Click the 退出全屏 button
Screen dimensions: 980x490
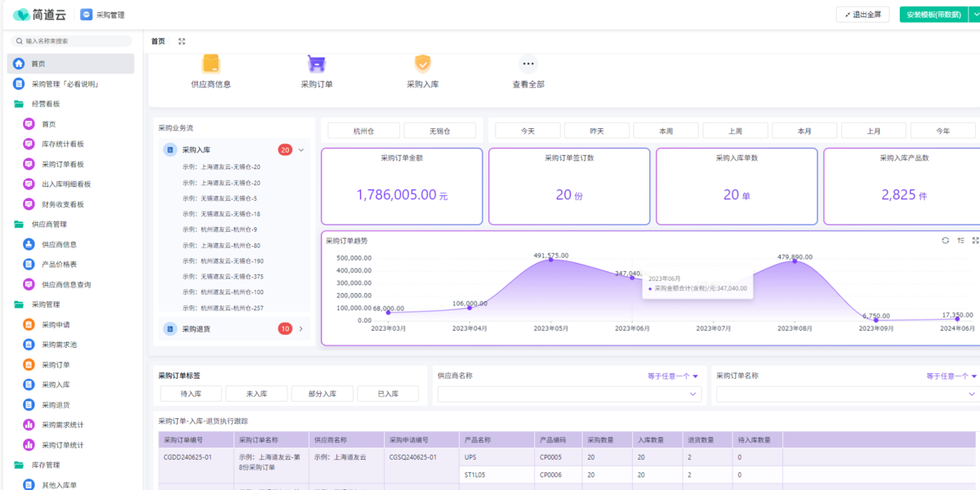862,15
